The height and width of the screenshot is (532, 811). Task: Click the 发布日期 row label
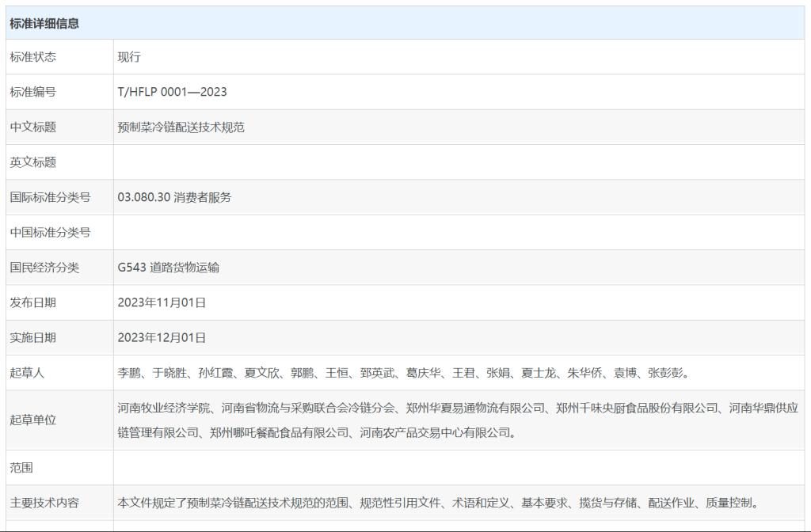33,302
